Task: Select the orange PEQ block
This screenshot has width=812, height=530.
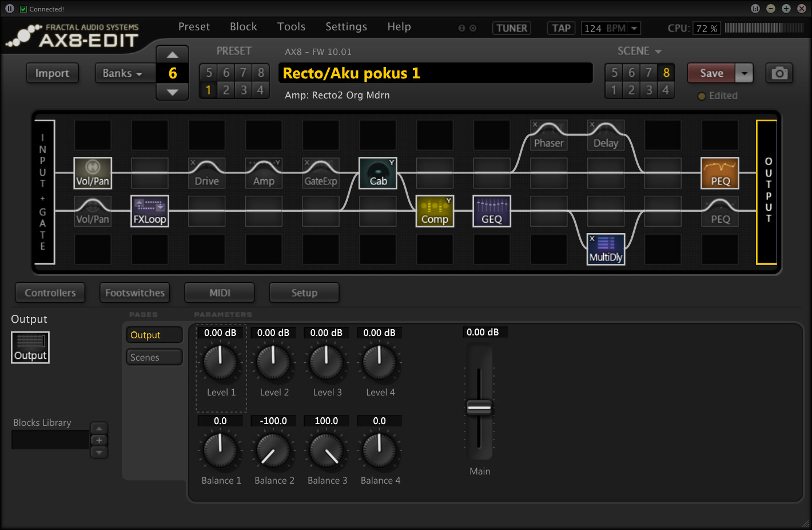Action: (x=720, y=173)
